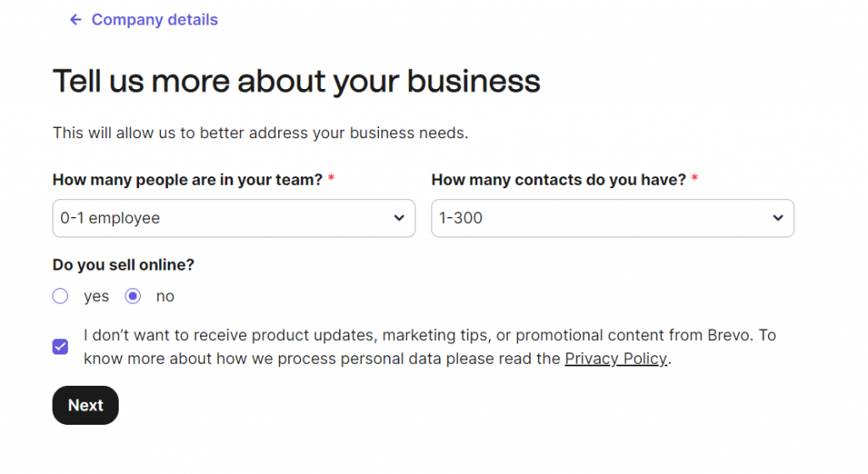Click the "yes" label text
868x474 pixels.
96,296
